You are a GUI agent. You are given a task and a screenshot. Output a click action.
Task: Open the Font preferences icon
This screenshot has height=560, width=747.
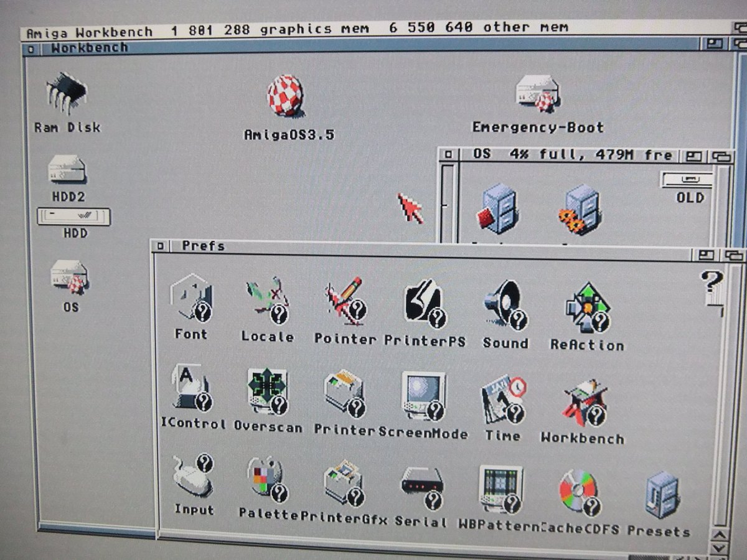click(x=191, y=300)
